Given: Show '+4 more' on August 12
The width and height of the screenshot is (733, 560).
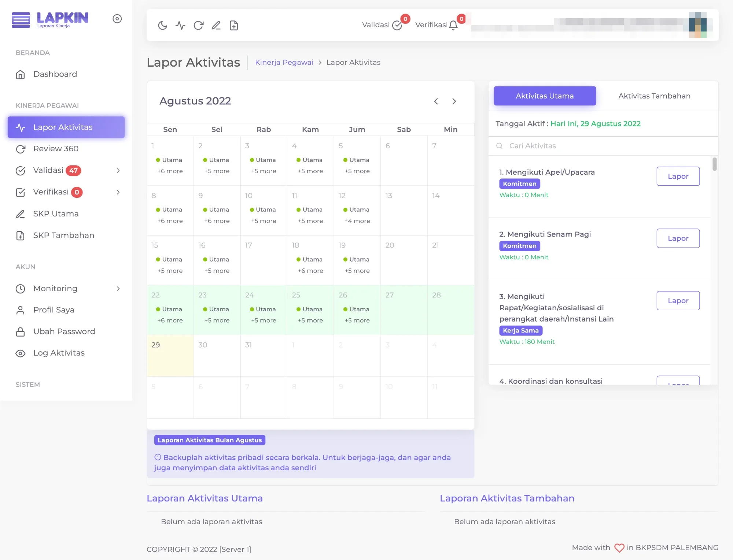Looking at the screenshot, I should click(357, 221).
